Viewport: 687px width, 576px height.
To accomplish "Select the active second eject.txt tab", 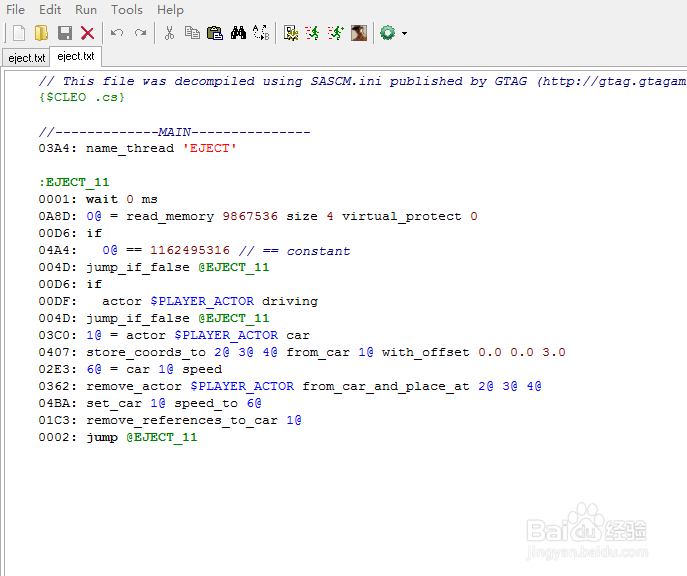I will 76,57.
